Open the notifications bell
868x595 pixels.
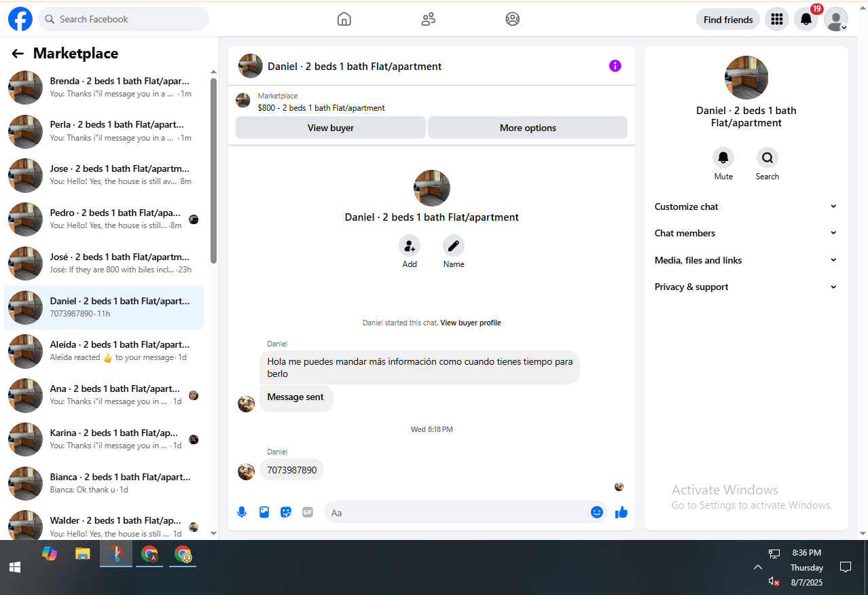coord(806,19)
